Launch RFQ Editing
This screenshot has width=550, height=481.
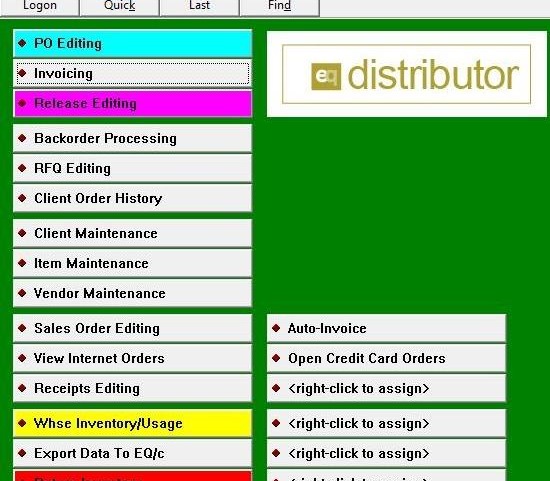[x=132, y=168]
